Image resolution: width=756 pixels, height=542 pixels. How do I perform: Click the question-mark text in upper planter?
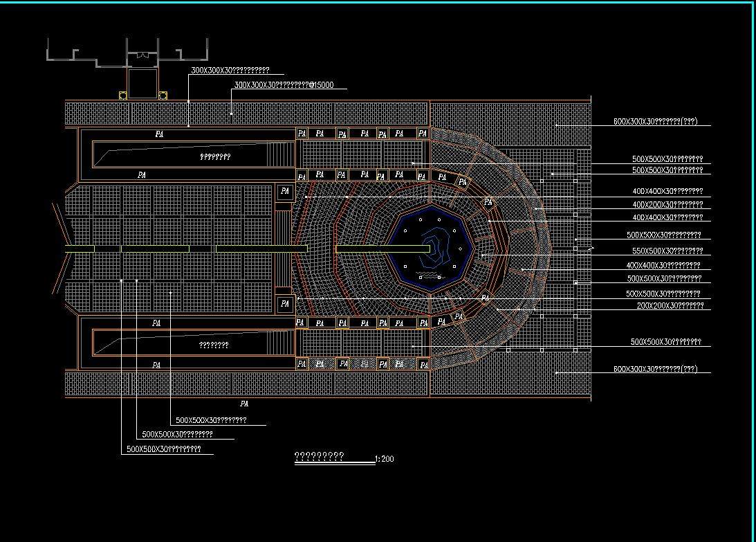point(215,157)
